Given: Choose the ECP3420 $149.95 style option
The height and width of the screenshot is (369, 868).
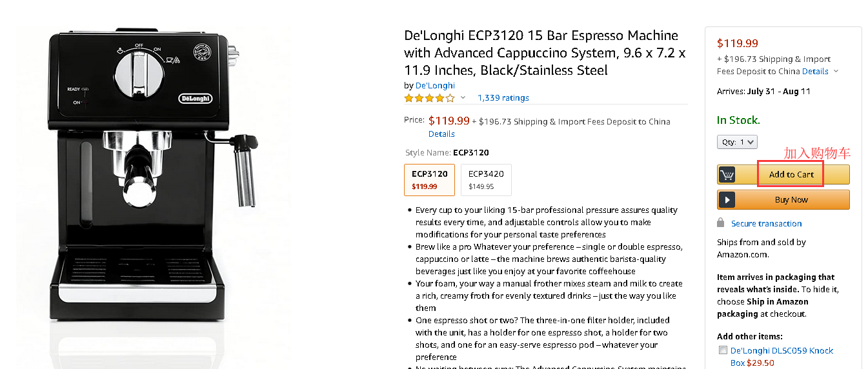Looking at the screenshot, I should (x=486, y=179).
